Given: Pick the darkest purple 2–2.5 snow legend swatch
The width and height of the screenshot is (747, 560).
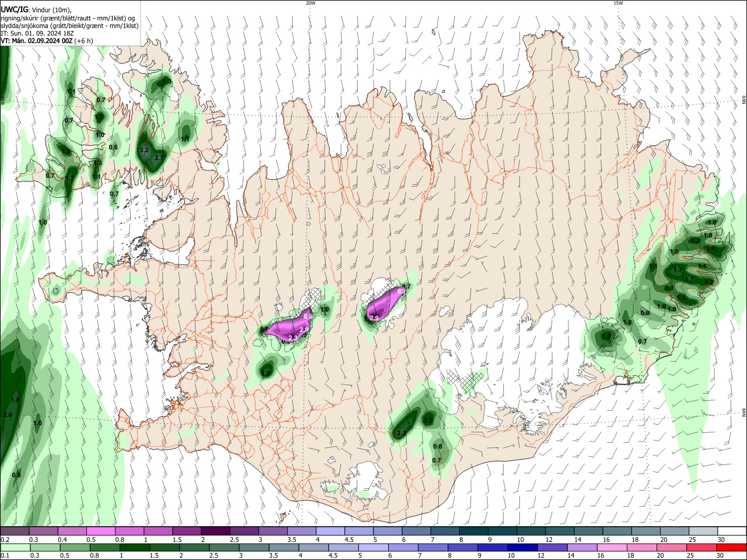Looking at the screenshot, I should coord(215,531).
